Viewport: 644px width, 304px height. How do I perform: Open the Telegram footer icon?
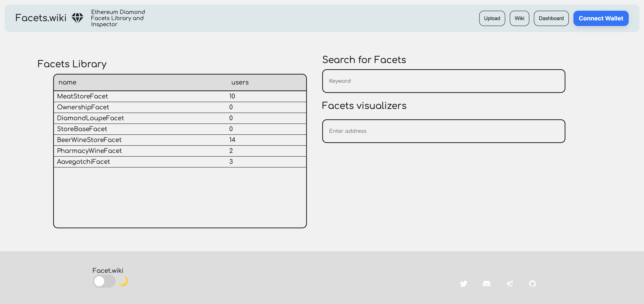point(510,284)
